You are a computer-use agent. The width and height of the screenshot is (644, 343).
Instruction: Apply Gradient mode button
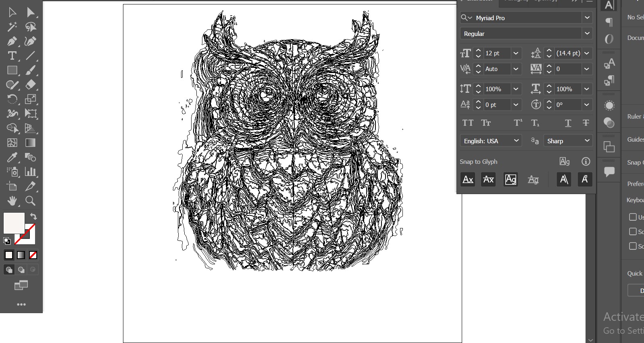click(x=21, y=255)
